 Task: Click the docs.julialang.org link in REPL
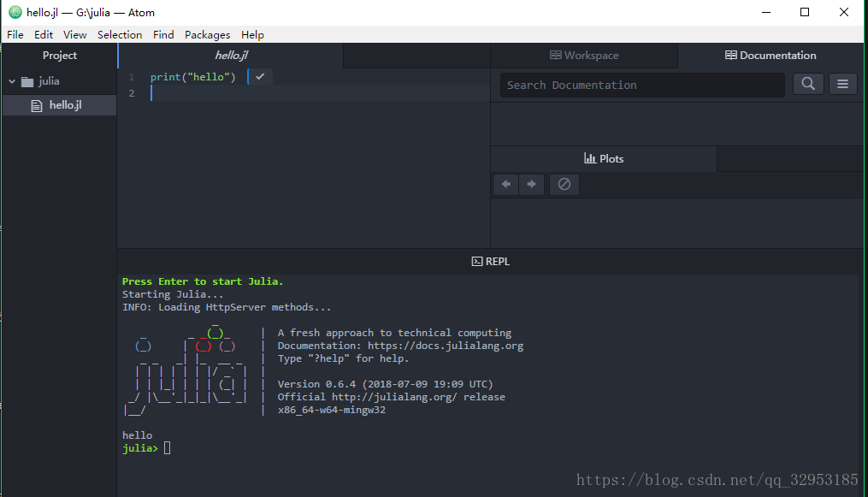click(x=445, y=346)
